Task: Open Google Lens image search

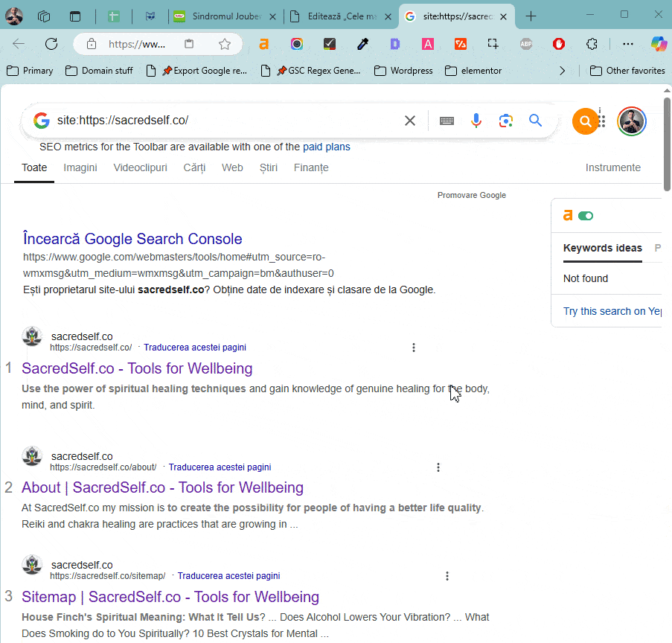Action: [506, 121]
